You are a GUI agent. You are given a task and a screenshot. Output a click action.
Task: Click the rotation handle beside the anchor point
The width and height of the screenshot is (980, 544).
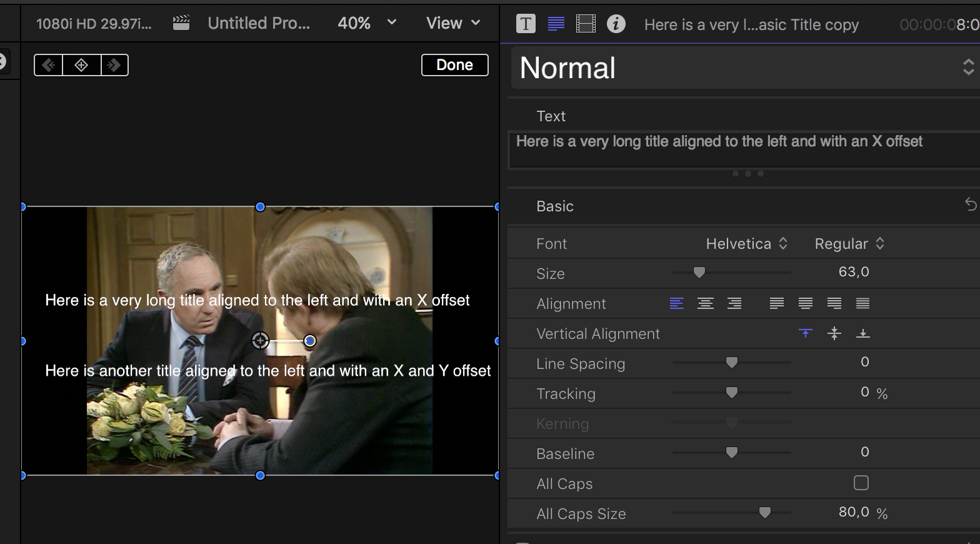pos(310,341)
